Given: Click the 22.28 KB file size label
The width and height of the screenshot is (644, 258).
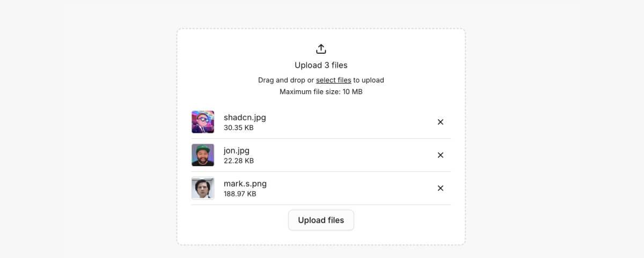Looking at the screenshot, I should point(239,161).
